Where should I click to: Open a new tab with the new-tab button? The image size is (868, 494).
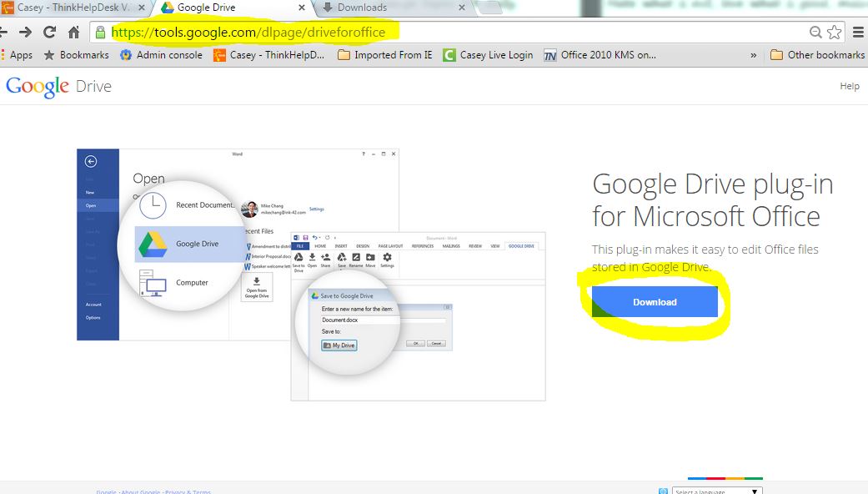[490, 8]
